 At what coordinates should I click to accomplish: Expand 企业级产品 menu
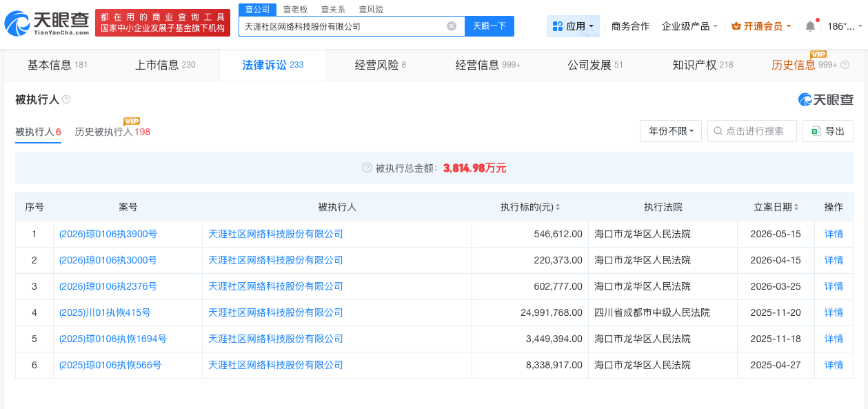(x=689, y=26)
